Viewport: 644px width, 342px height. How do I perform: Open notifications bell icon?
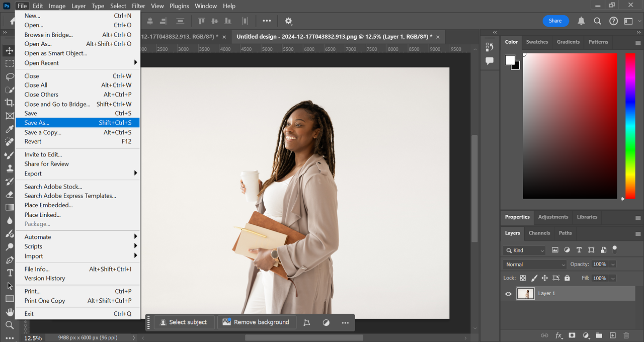coord(581,21)
